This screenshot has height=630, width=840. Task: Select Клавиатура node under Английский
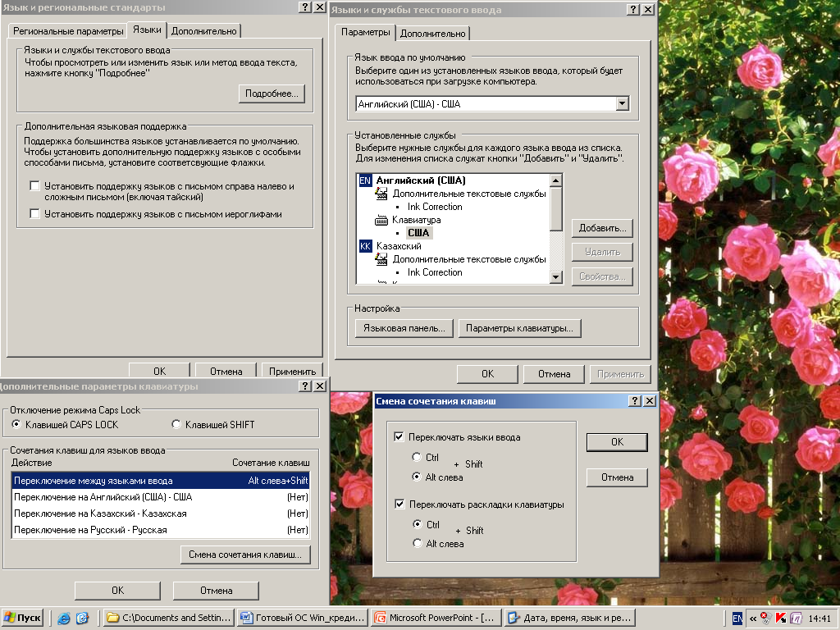coord(416,220)
